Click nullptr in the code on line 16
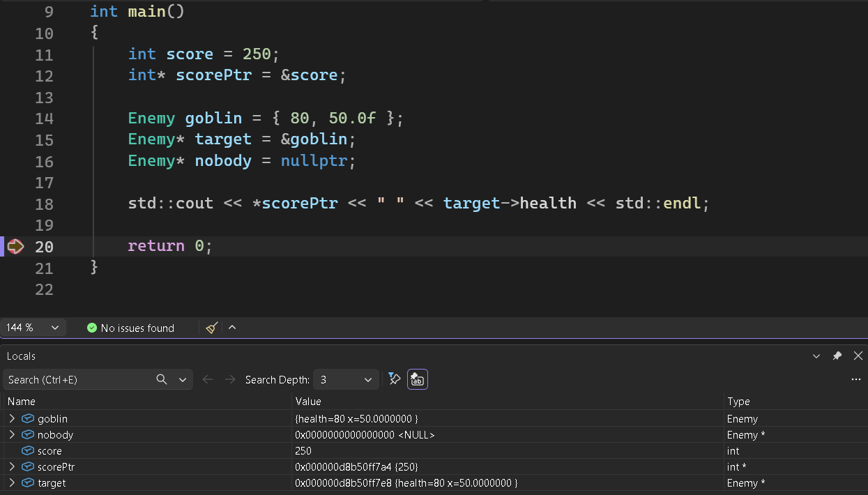 pos(314,161)
